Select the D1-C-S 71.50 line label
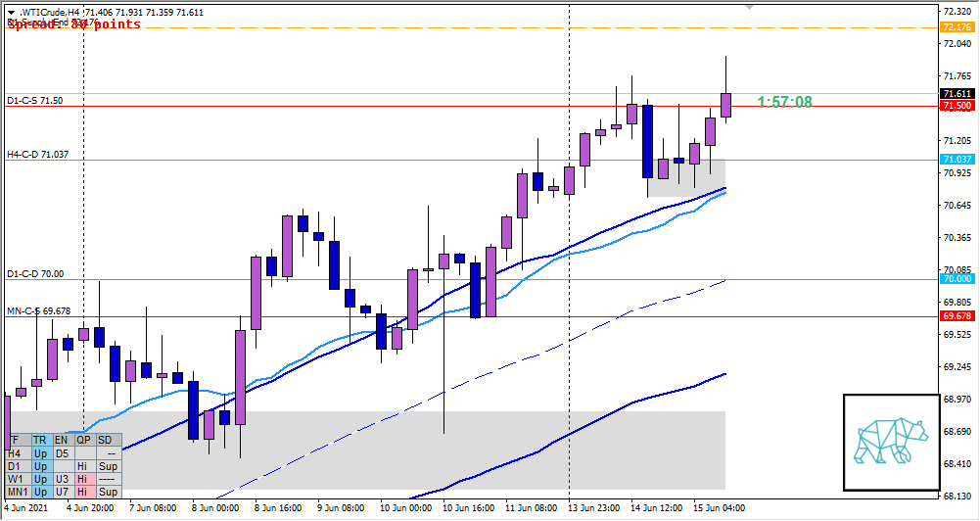The width and height of the screenshot is (980, 521). 35,101
